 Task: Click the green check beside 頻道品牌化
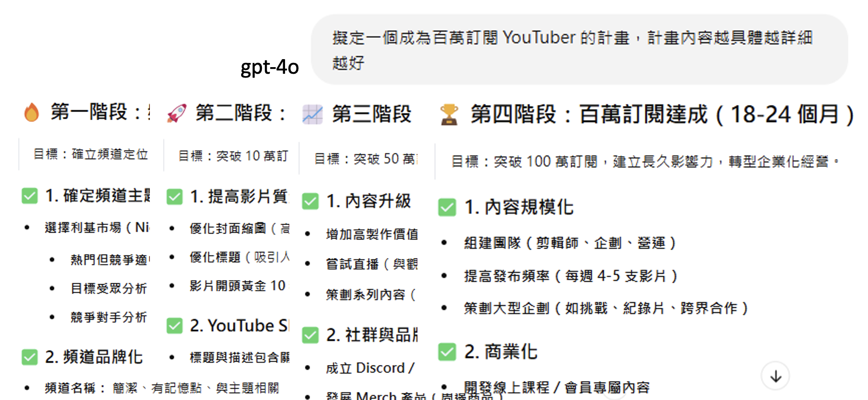coord(30,357)
